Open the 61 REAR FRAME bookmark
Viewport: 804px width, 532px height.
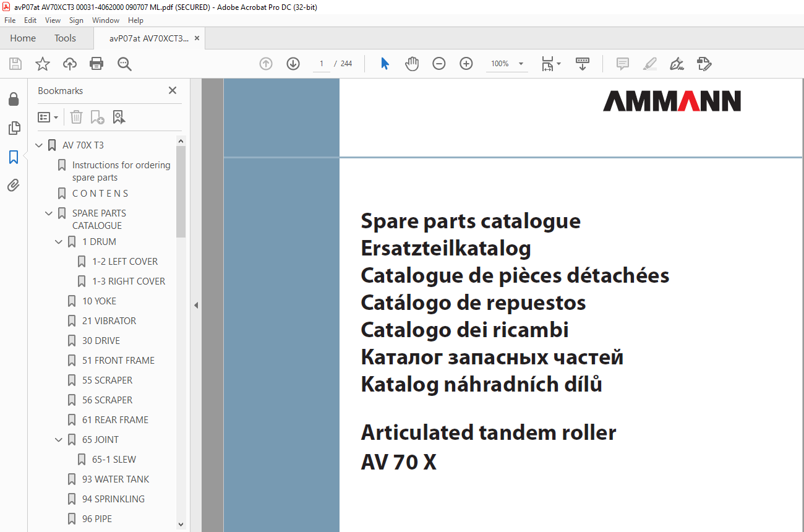point(115,420)
